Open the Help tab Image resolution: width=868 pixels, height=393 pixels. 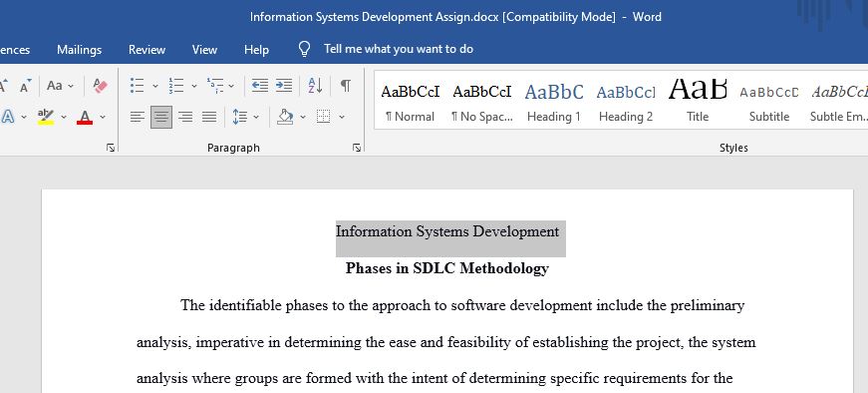pyautogui.click(x=256, y=50)
